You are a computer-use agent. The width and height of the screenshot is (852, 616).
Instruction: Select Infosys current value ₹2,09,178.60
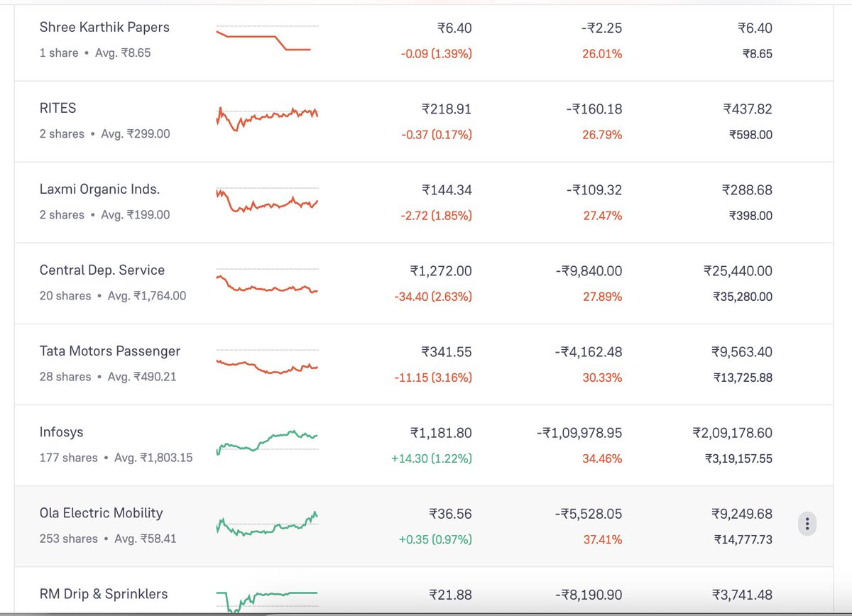tap(733, 433)
